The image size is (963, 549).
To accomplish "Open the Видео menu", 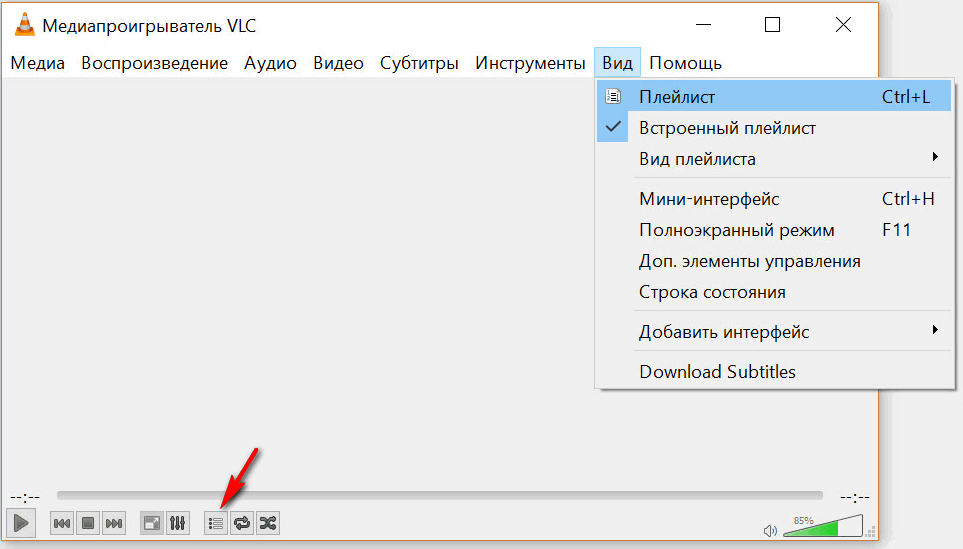I will 338,63.
